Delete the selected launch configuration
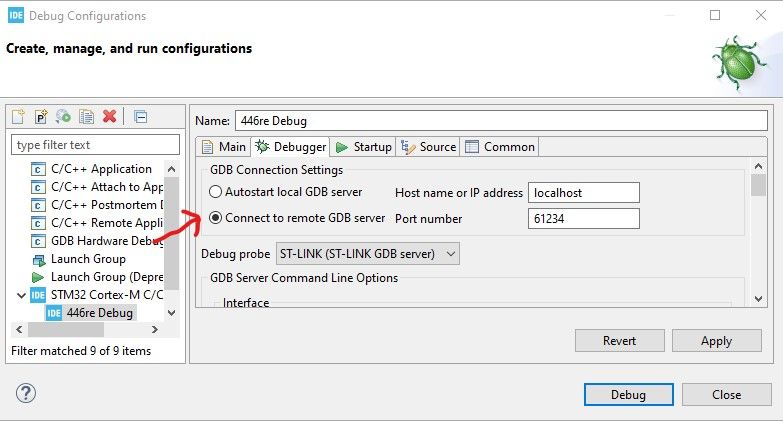This screenshot has height=421, width=783. (109, 116)
